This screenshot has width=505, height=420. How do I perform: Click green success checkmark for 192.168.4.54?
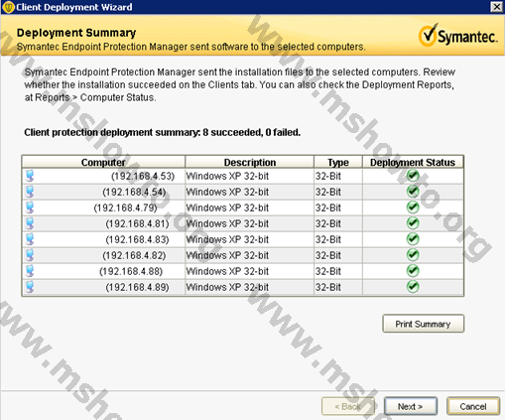[x=413, y=192]
